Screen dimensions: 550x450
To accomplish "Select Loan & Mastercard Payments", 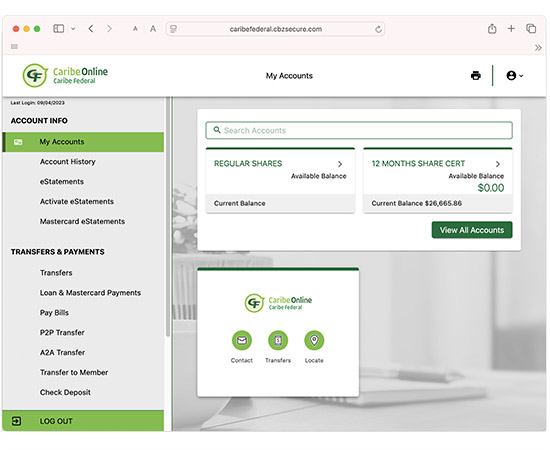I will coord(90,293).
